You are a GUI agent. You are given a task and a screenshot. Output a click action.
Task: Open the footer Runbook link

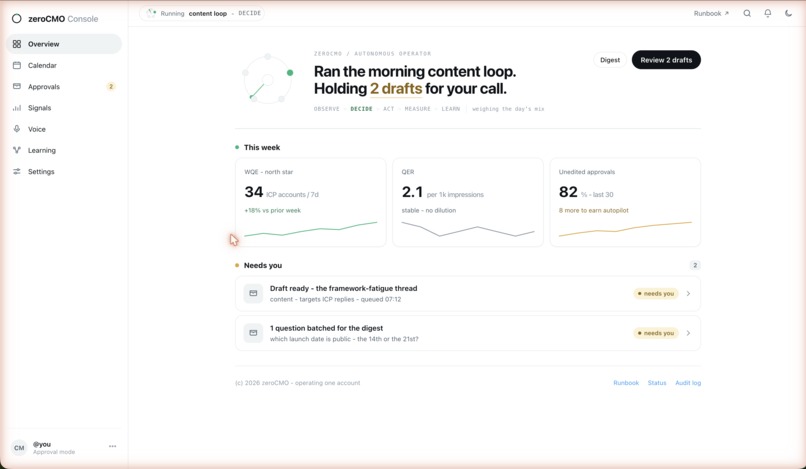(626, 383)
